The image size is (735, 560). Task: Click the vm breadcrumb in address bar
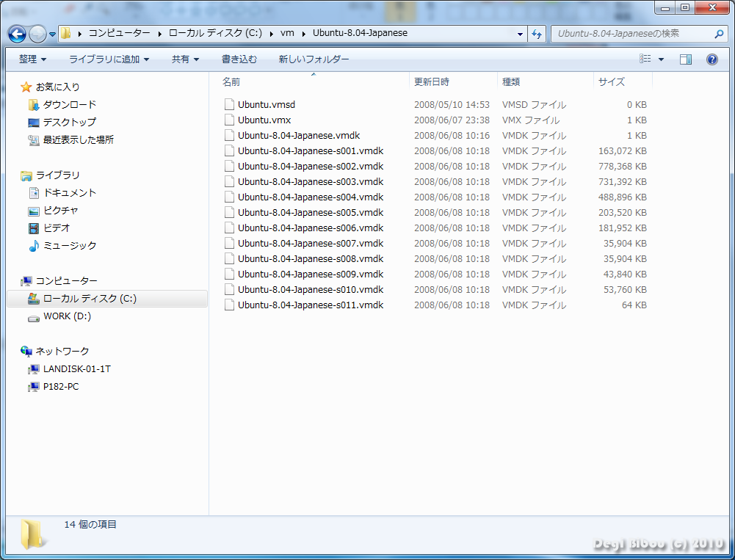(287, 33)
